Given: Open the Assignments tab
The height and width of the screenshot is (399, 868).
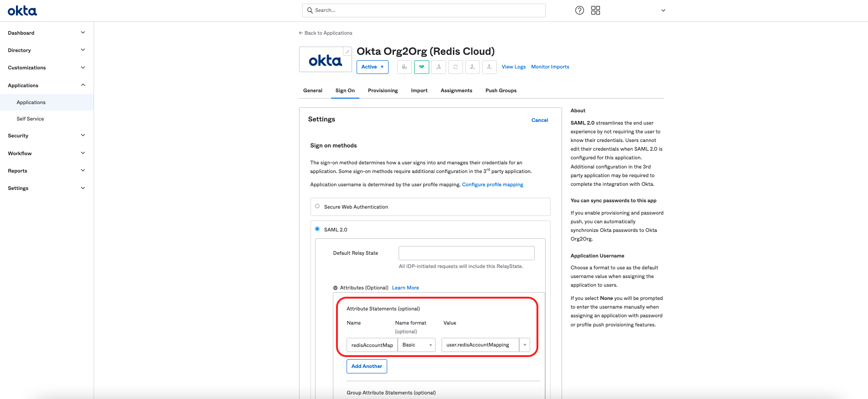Looking at the screenshot, I should 456,90.
